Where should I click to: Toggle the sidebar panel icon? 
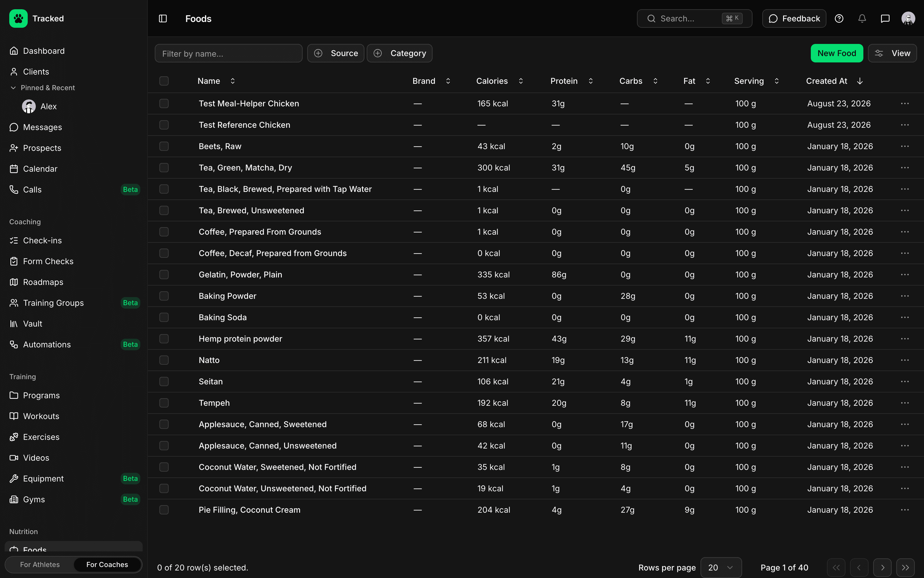click(163, 18)
